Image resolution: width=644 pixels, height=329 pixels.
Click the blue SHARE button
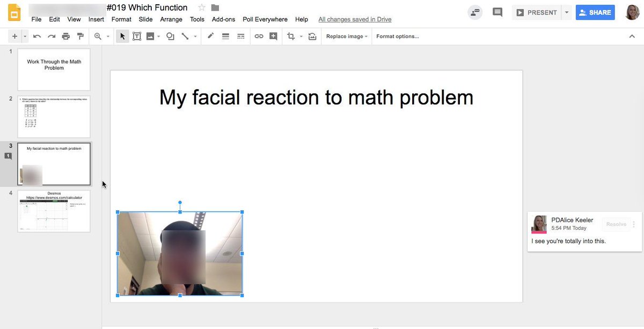click(x=595, y=12)
